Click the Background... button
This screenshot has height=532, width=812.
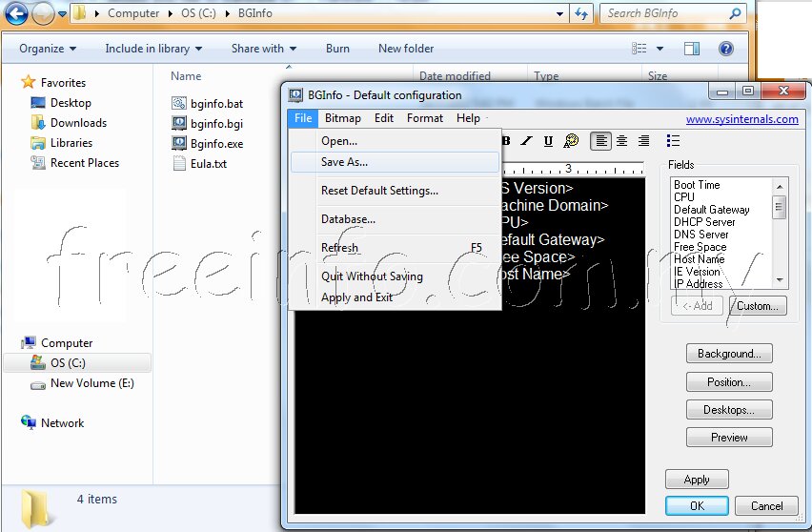pyautogui.click(x=729, y=354)
